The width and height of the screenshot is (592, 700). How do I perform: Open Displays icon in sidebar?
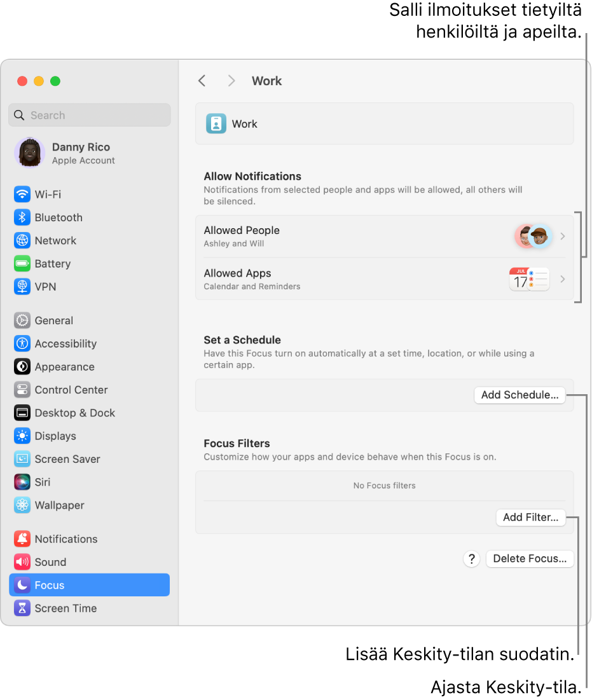pos(22,436)
